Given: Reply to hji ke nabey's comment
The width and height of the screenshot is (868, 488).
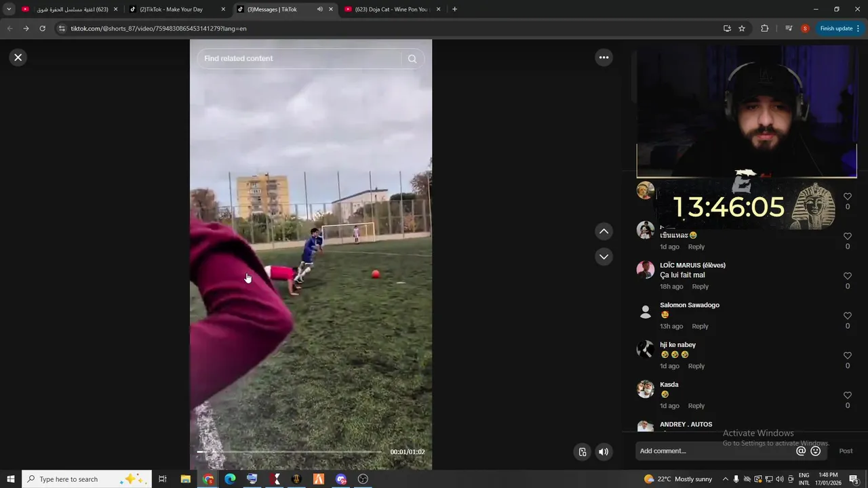Looking at the screenshot, I should (696, 366).
